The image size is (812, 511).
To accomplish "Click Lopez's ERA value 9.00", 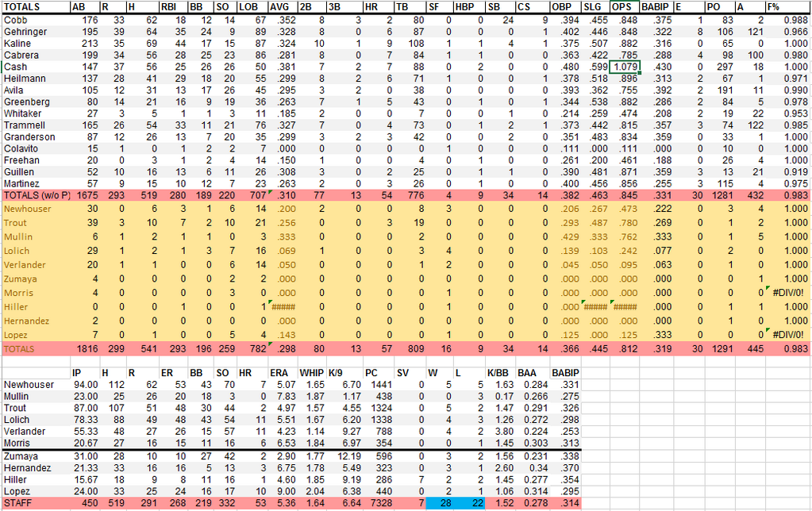I will pos(285,491).
